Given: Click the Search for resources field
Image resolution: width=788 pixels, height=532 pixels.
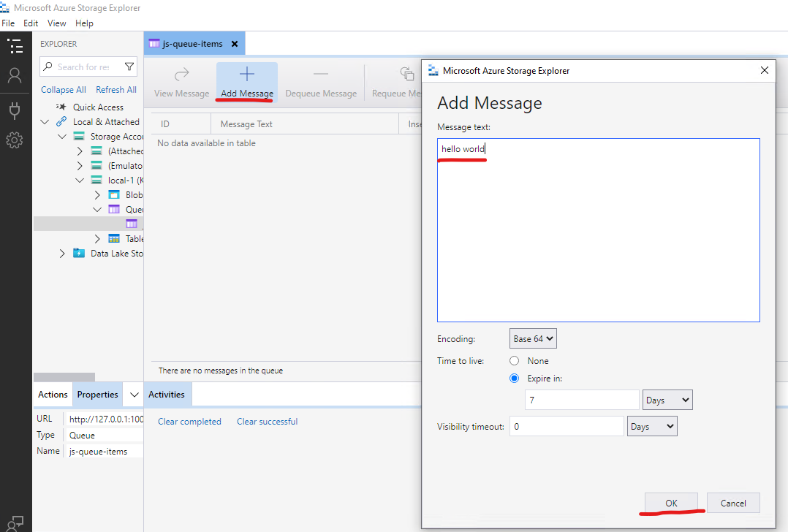Looking at the screenshot, I should tap(88, 66).
